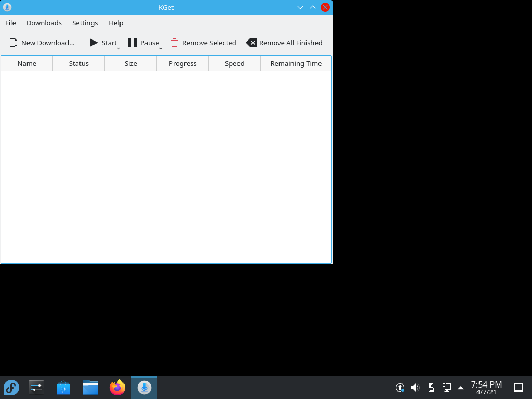Launch Firefox from the taskbar

point(117,388)
